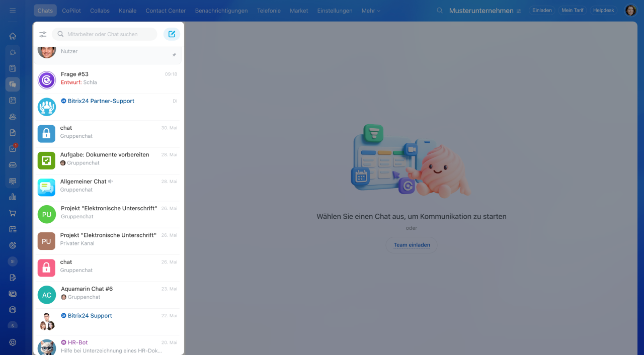Open the sidebar settings gear icon
This screenshot has width=644, height=355.
(13, 342)
